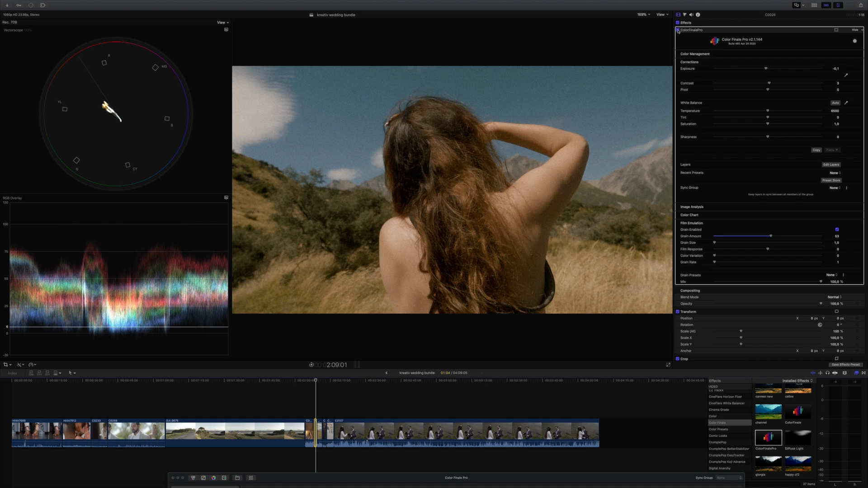Click the White Balance eyedropper icon
This screenshot has height=488, width=868.
[846, 103]
